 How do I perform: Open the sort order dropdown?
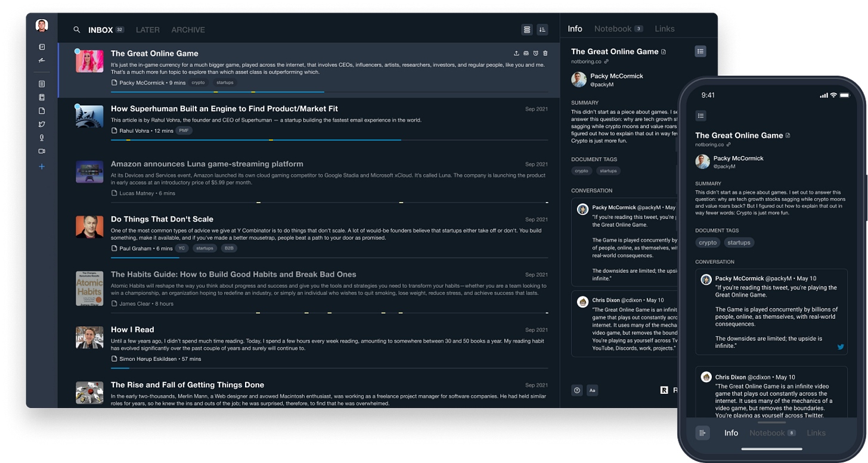pyautogui.click(x=542, y=29)
